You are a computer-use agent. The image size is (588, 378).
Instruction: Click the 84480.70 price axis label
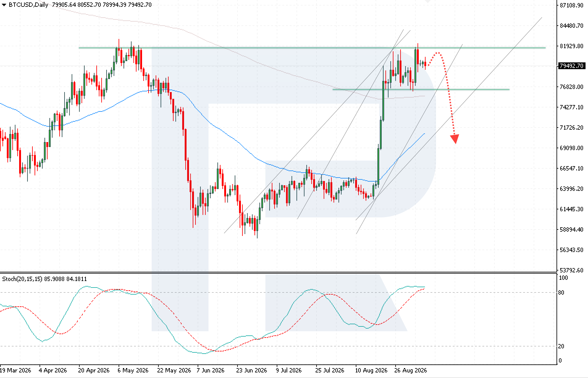[x=572, y=26]
